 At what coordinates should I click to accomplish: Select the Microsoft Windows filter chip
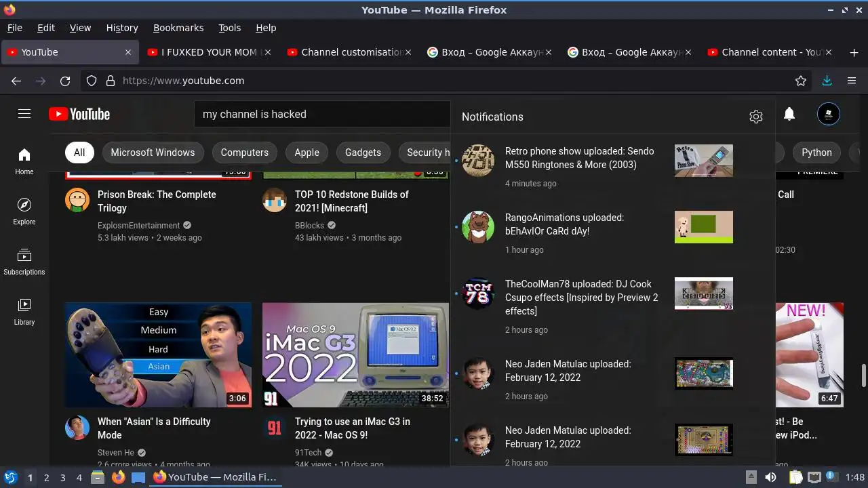tap(153, 152)
